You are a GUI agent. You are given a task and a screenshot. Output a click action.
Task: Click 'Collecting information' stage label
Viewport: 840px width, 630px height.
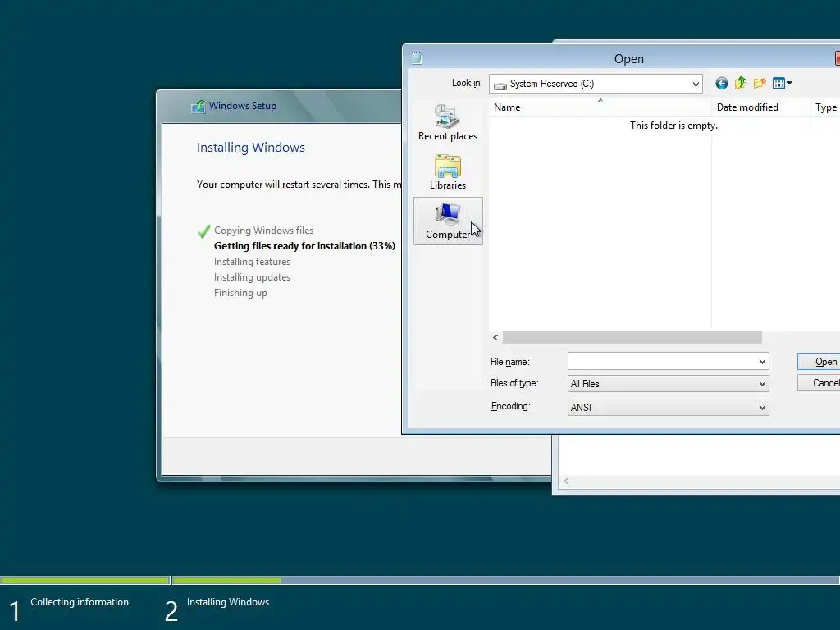point(80,602)
